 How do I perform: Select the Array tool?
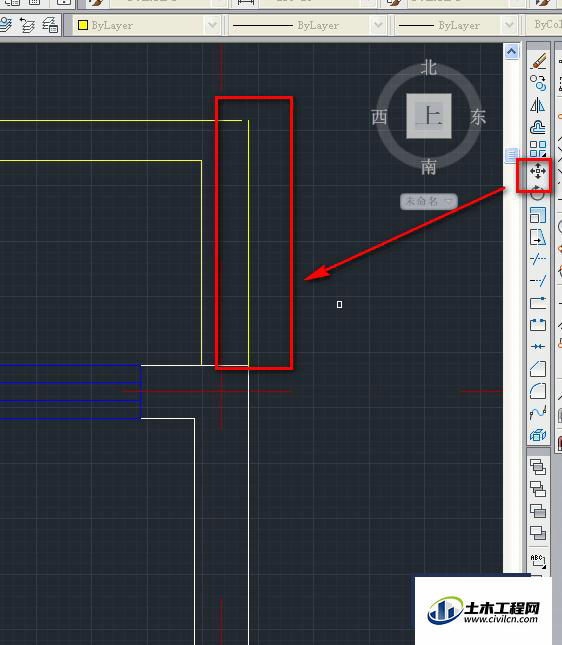pos(538,149)
